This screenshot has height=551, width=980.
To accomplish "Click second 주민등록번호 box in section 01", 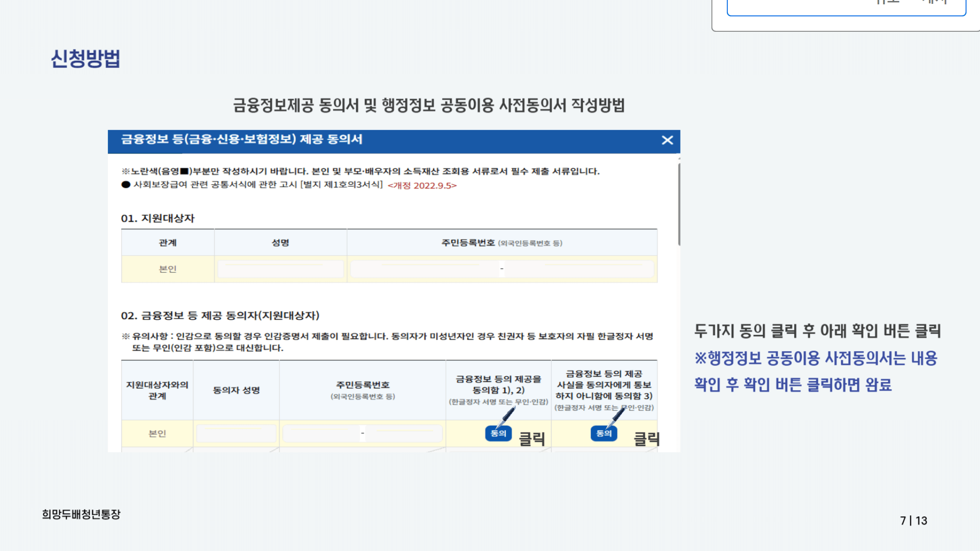I will (579, 269).
